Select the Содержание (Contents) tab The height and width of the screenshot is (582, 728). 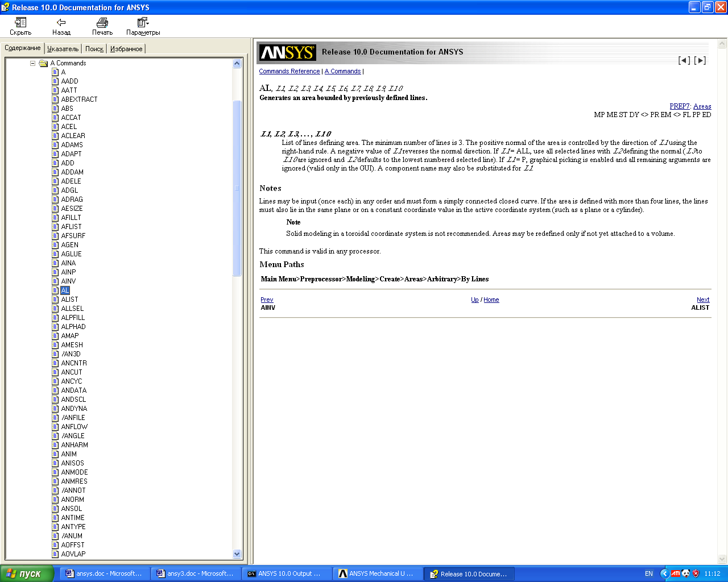[x=23, y=48]
